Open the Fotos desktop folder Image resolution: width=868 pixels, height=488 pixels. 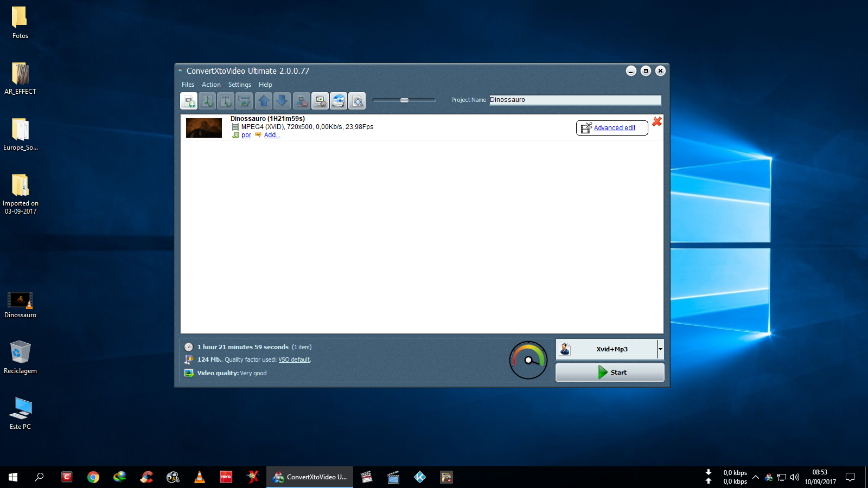tap(20, 23)
